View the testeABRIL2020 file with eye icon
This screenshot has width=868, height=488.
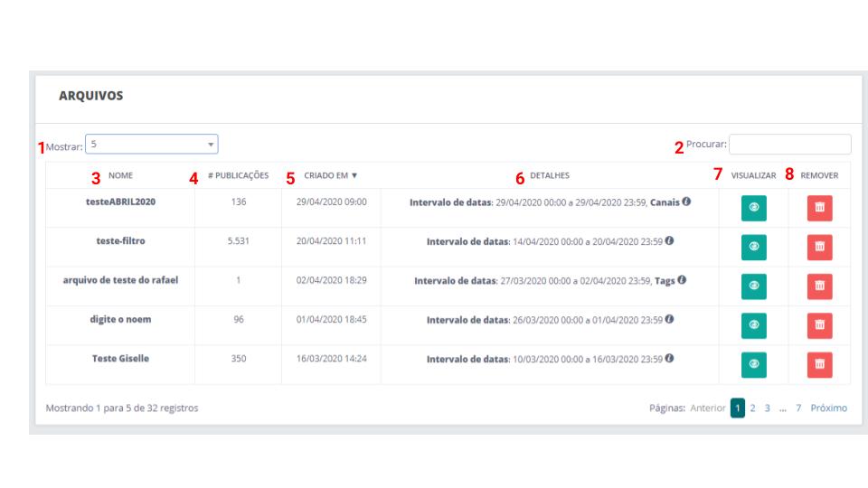[x=753, y=208]
